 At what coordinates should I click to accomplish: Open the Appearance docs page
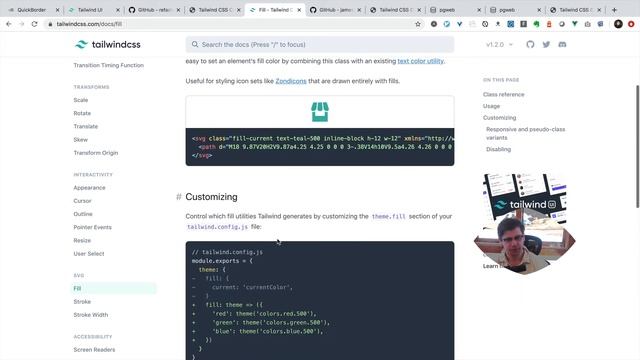tap(89, 188)
